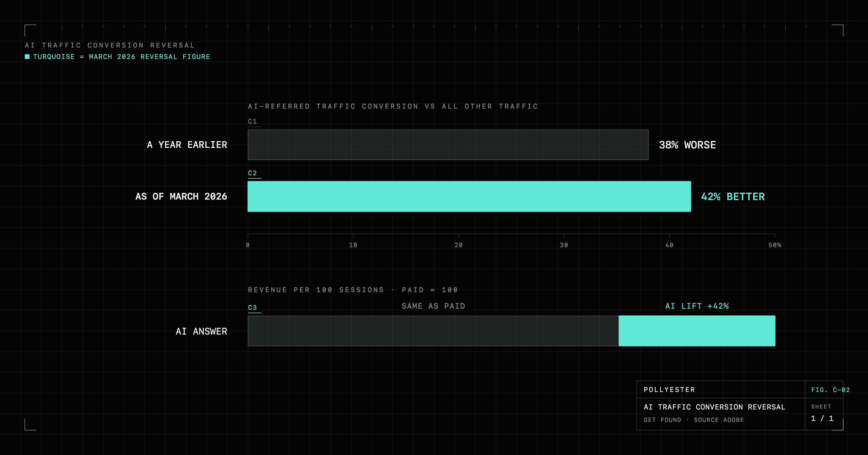Click the 'FIG. C-02' figure reference

click(x=830, y=390)
